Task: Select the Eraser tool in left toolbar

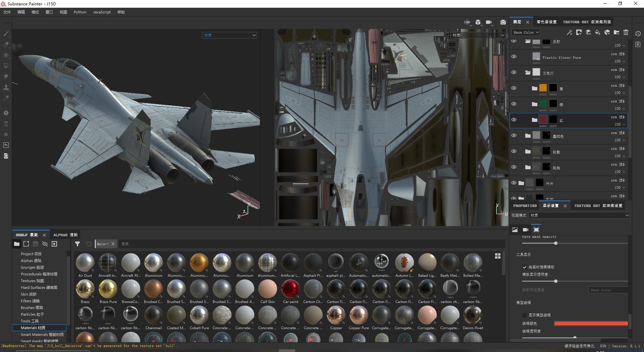Action: click(x=6, y=44)
